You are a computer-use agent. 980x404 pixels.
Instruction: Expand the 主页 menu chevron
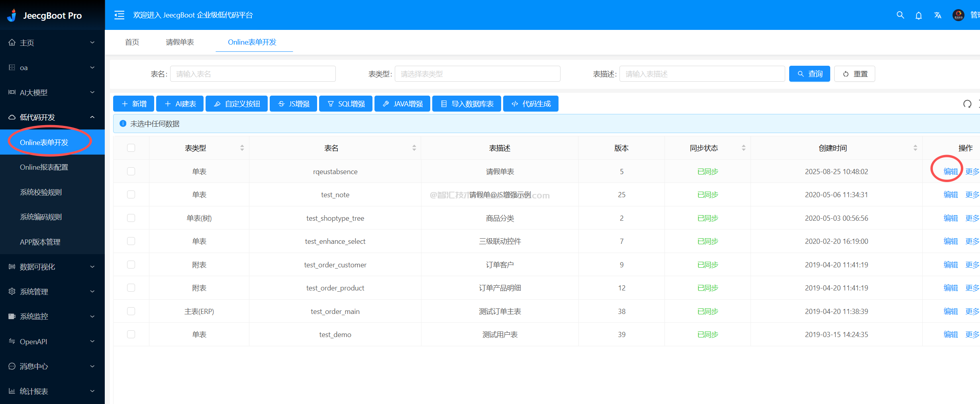coord(92,42)
